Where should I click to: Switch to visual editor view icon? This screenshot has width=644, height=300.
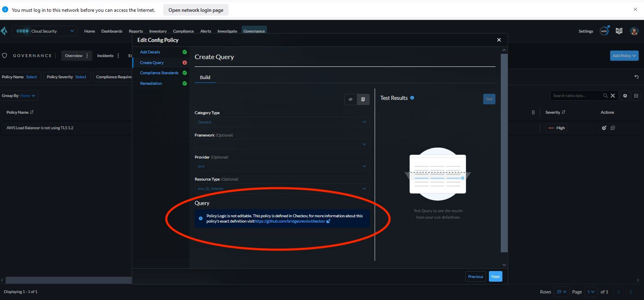(x=363, y=99)
